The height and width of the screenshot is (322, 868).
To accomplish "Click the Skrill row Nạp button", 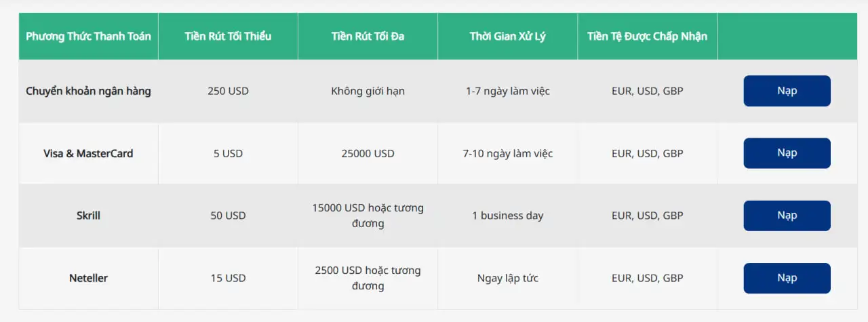I will pyautogui.click(x=787, y=216).
